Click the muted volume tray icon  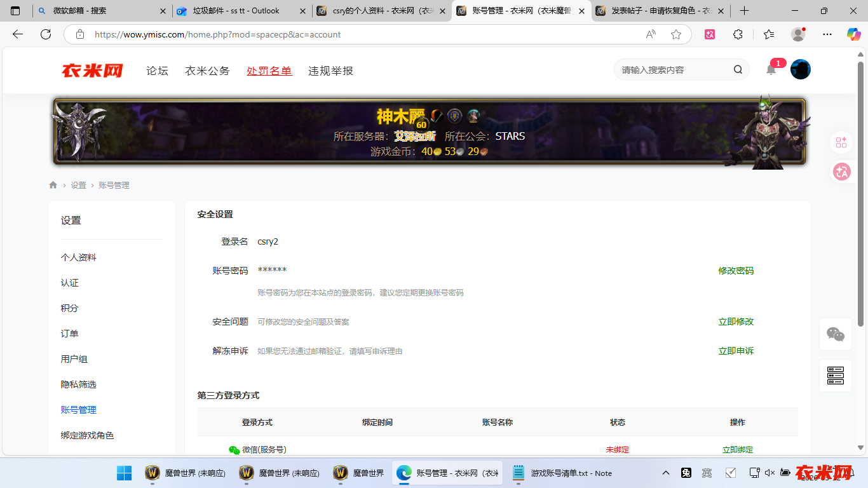pos(770,473)
